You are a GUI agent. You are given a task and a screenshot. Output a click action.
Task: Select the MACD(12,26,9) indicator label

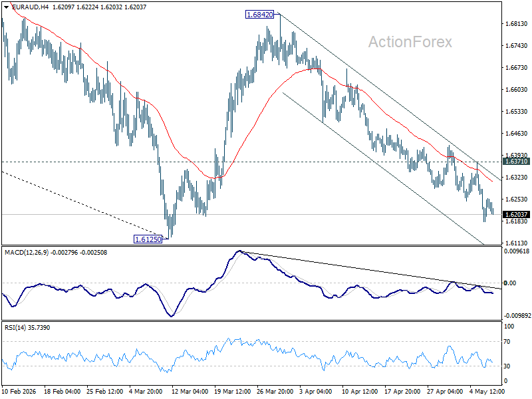point(27,253)
